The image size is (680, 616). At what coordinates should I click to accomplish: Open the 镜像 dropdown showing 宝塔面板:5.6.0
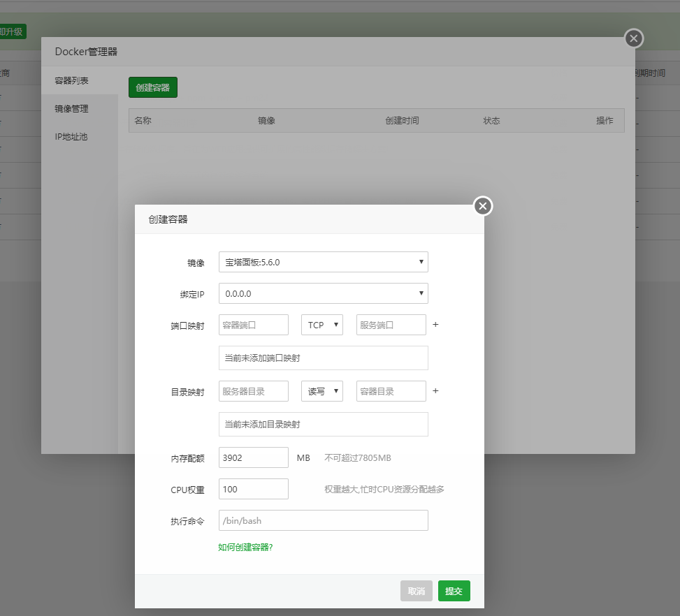[x=323, y=262]
